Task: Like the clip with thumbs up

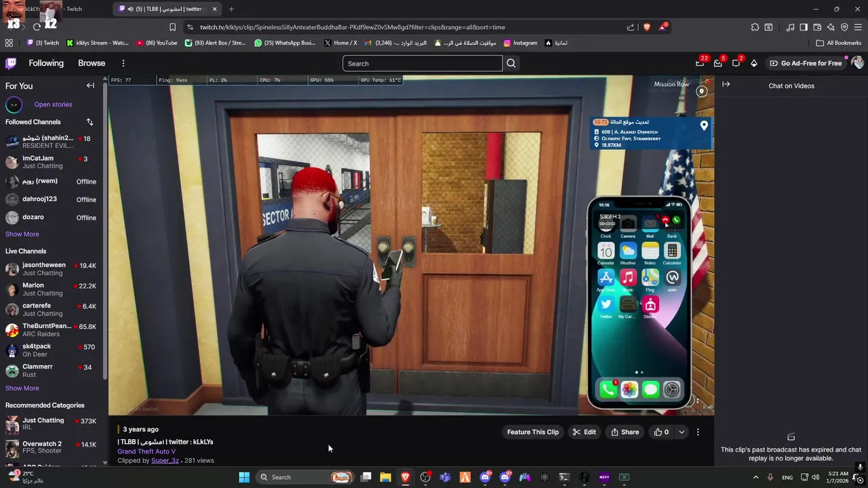Action: [661, 432]
